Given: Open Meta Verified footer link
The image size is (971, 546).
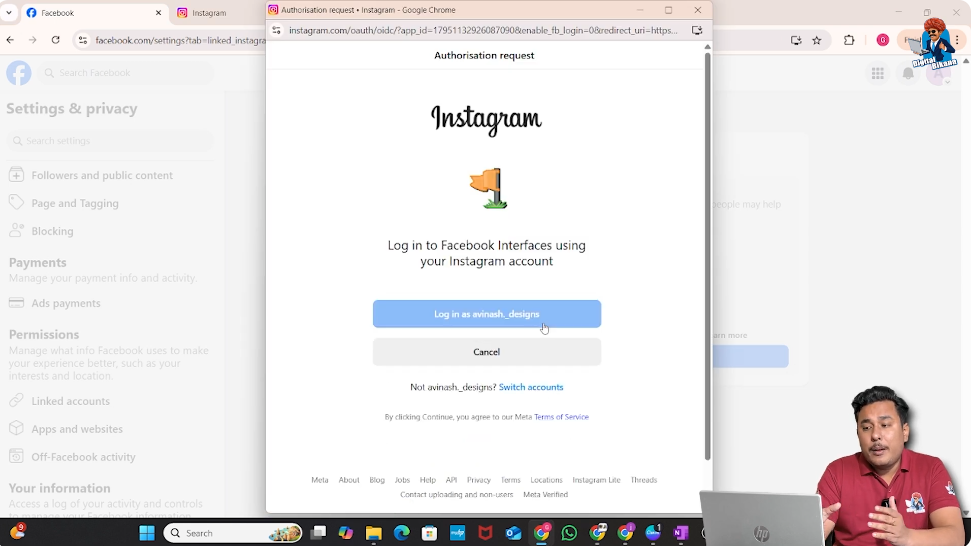Looking at the screenshot, I should 546,495.
